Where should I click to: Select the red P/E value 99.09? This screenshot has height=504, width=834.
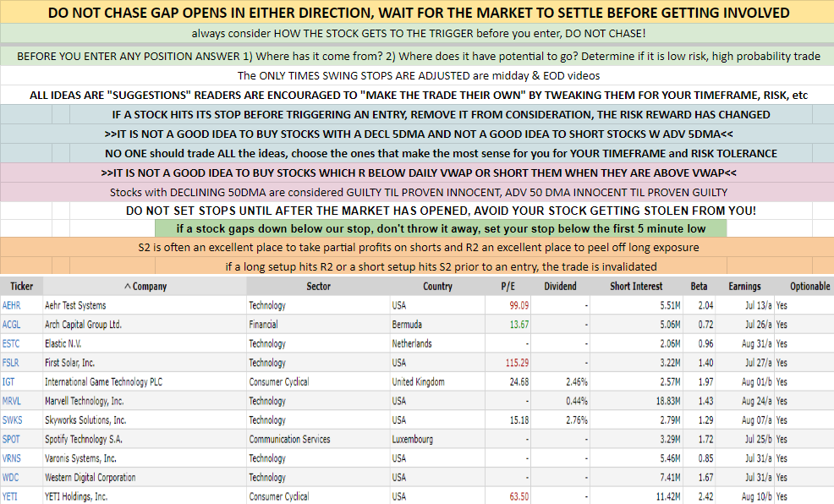click(519, 305)
